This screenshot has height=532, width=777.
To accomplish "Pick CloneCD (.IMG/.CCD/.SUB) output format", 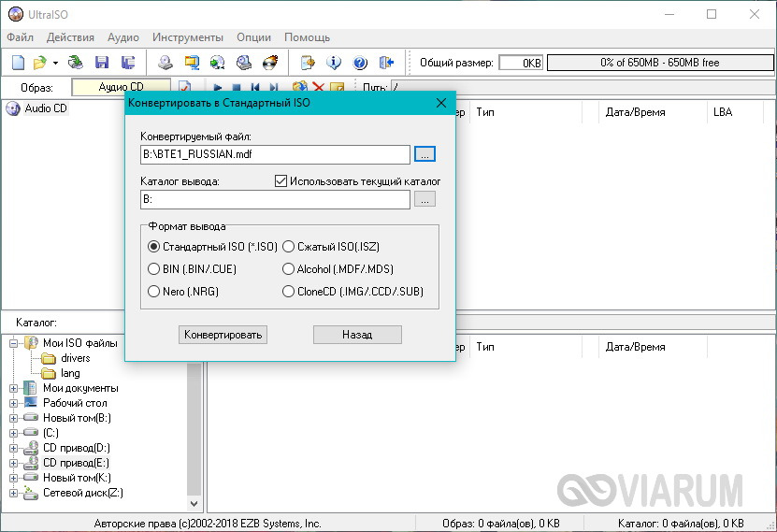I will tap(353, 292).
